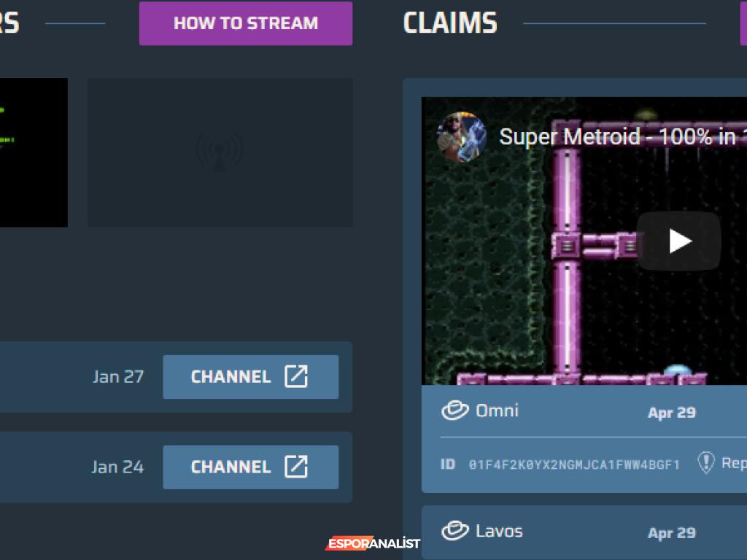Viewport: 747px width, 560px height.
Task: Open the Jan 27 CHANNEL button
Action: (x=251, y=377)
